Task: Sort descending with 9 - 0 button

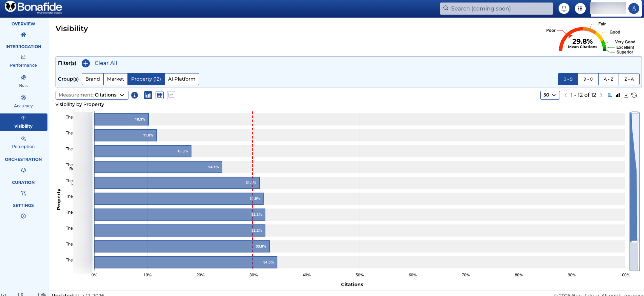Action: click(x=588, y=79)
